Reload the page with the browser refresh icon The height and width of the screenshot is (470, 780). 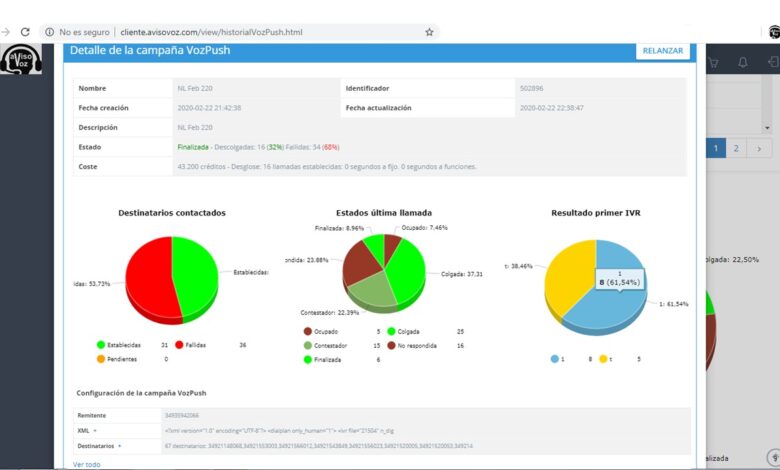tap(25, 32)
